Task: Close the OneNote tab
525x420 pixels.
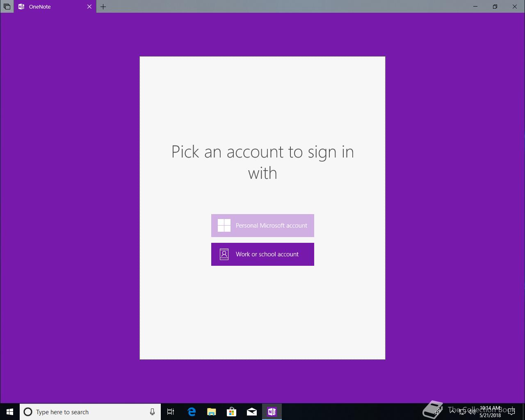Action: click(x=89, y=7)
